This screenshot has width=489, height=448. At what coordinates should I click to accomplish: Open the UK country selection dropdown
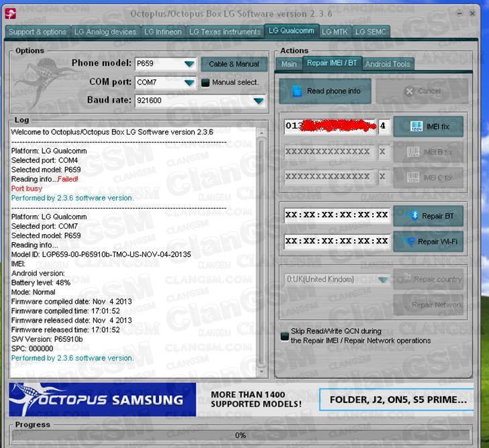coord(382,280)
